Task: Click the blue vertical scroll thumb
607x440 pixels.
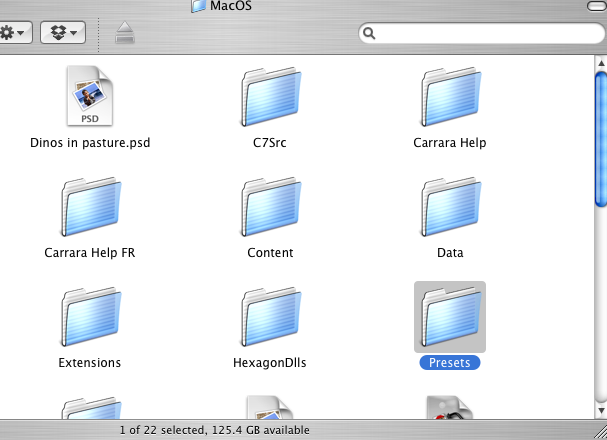Action: [601, 139]
